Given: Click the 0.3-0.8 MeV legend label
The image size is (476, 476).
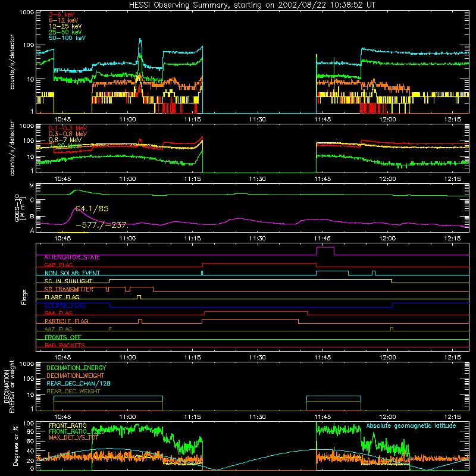Looking at the screenshot, I should coord(68,134).
